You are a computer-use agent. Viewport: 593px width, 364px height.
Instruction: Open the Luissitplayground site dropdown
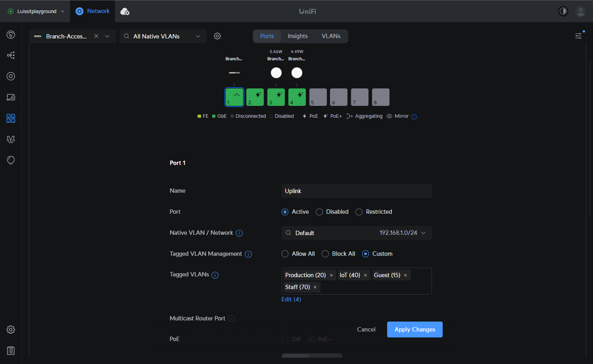tap(36, 11)
